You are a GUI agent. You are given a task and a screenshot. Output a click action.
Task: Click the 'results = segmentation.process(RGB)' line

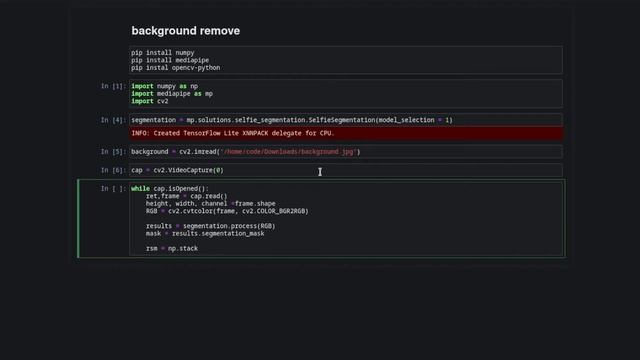coord(211,226)
